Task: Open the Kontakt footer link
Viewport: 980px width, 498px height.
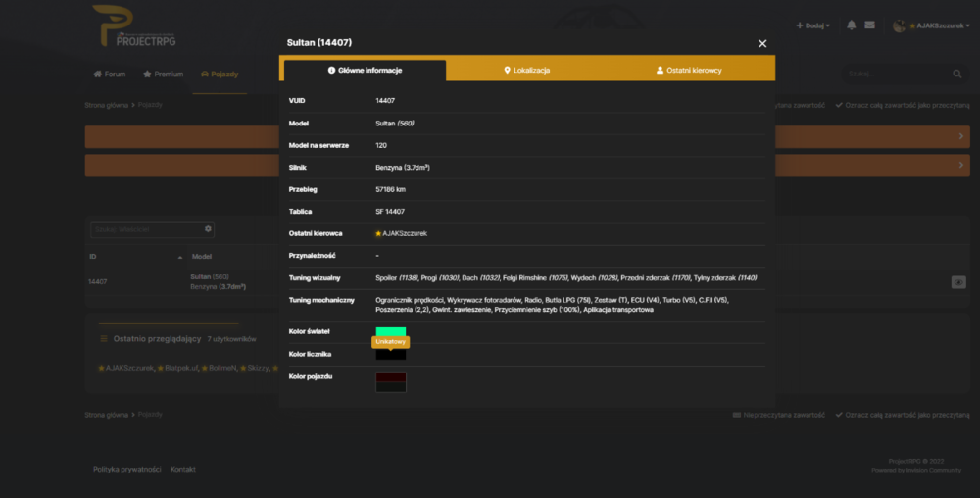Action: tap(183, 470)
